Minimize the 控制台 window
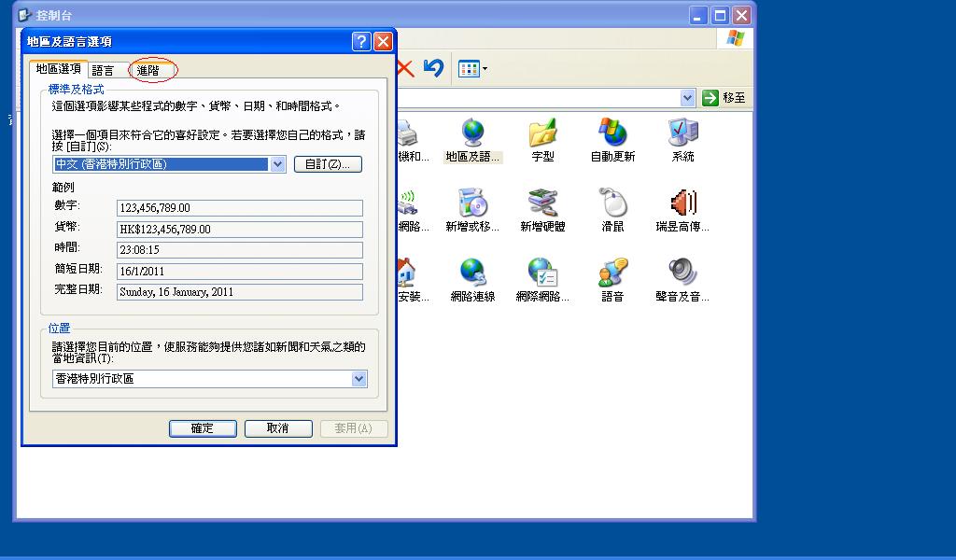This screenshot has width=956, height=560. coord(698,15)
